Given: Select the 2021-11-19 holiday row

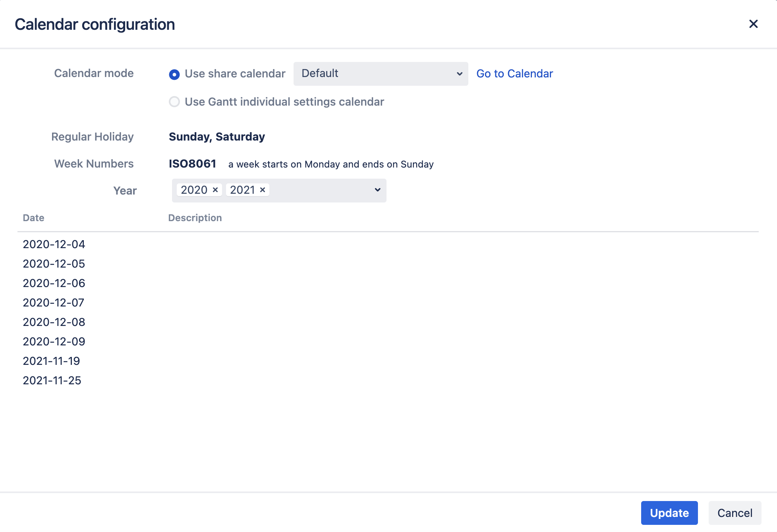Looking at the screenshot, I should point(52,361).
